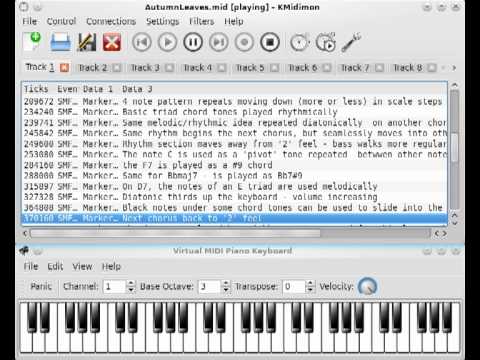The height and width of the screenshot is (360, 480).
Task: Click the Data 3 column header
Action: click(x=137, y=89)
